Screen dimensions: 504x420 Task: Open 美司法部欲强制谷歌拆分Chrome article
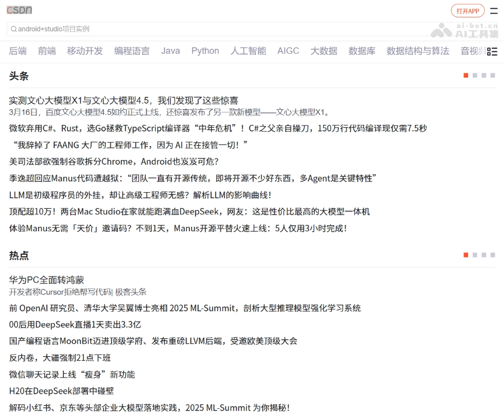114,162
